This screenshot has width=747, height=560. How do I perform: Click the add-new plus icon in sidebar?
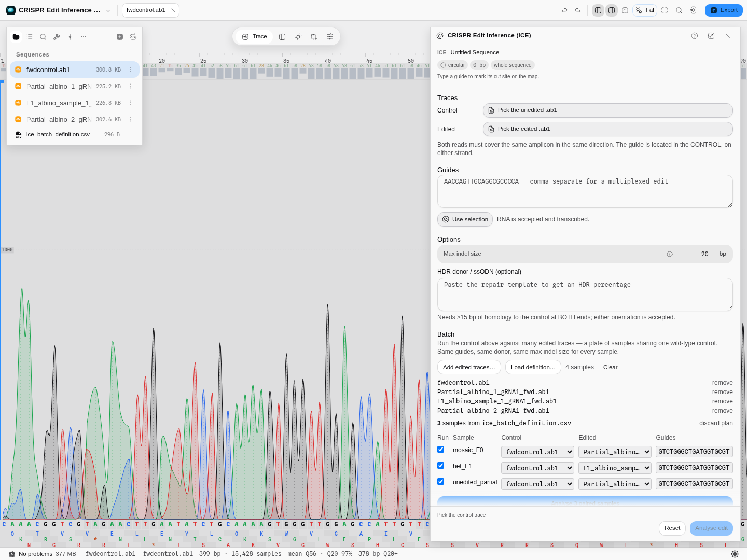click(120, 37)
